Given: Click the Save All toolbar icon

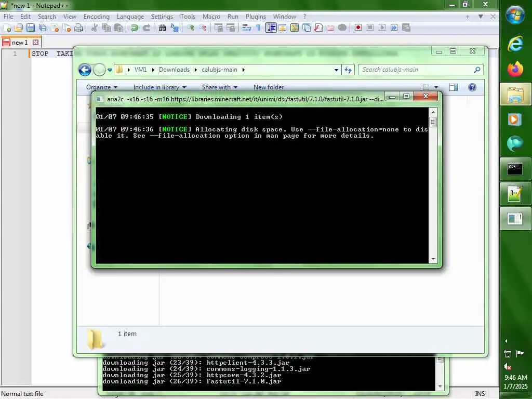Looking at the screenshot, I should coord(43,28).
